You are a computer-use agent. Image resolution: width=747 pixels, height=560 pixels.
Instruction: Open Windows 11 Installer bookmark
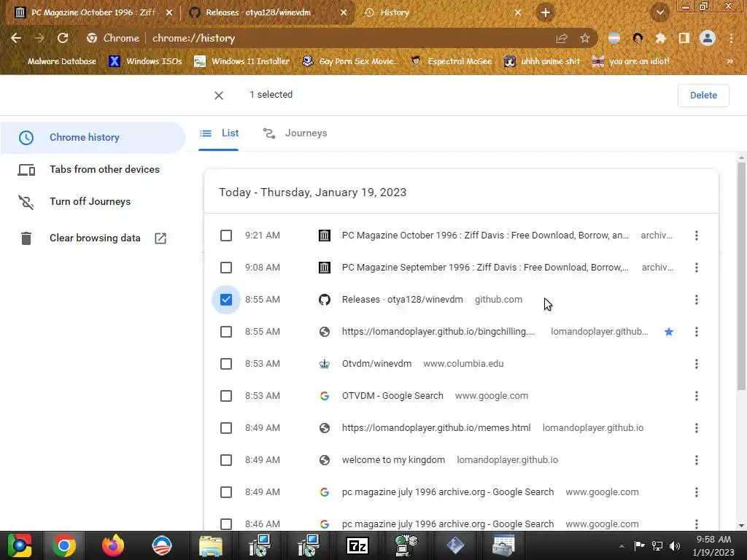(x=242, y=61)
